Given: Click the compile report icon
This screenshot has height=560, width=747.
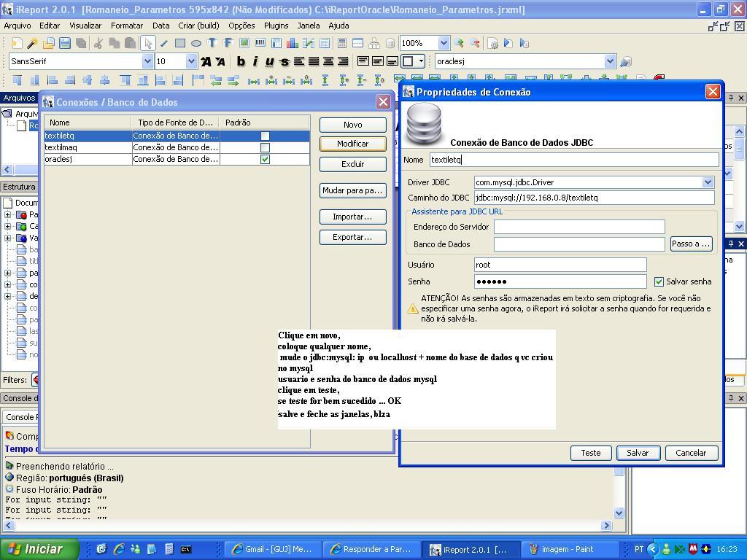Looking at the screenshot, I should pos(493,43).
